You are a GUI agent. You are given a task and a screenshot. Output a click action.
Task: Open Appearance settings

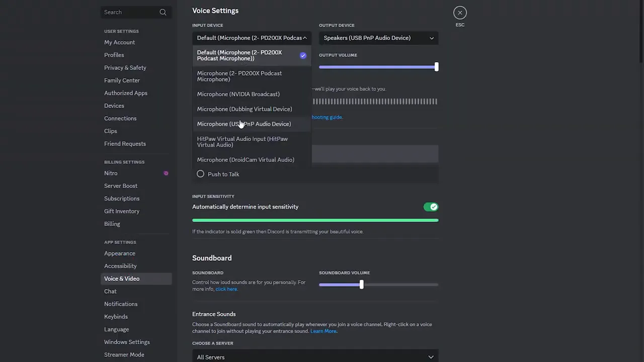(136, 253)
